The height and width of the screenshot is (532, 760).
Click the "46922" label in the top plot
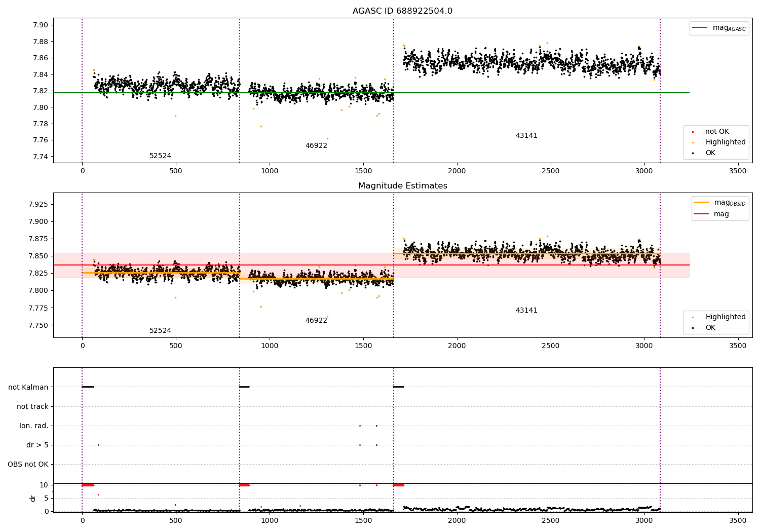[x=316, y=146]
